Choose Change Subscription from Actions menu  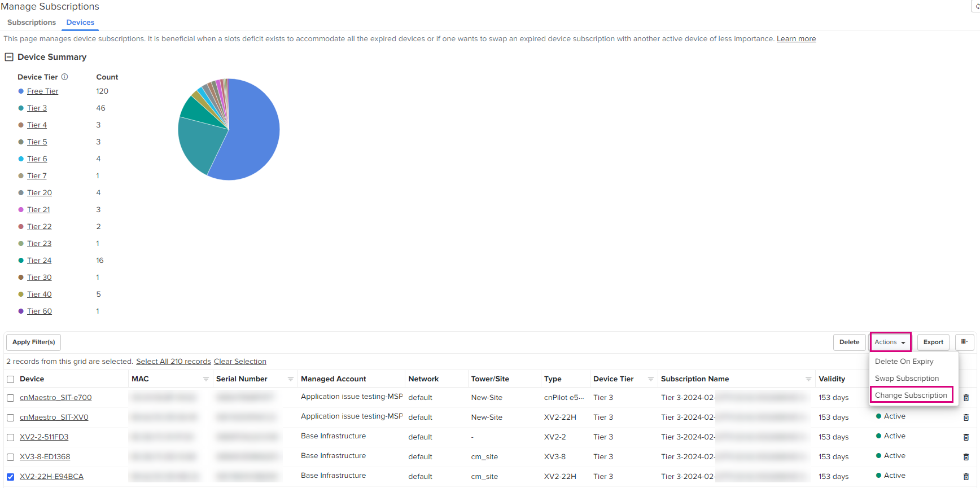(x=911, y=395)
